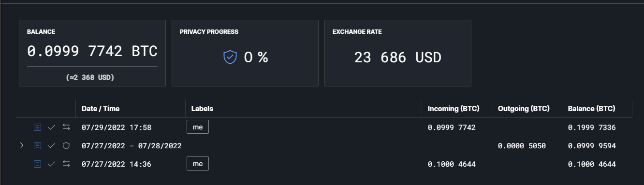Click the Balance 0.0999 7742 BTC tile

92,53
